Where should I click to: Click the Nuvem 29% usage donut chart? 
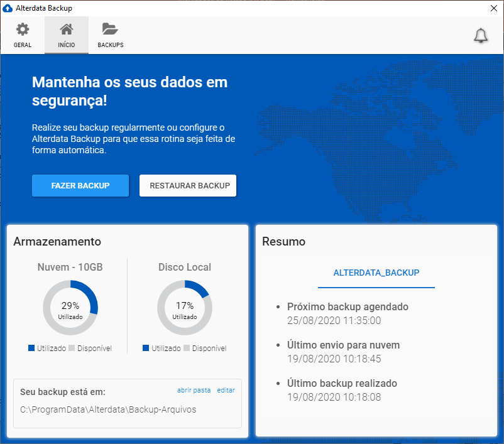[70, 308]
